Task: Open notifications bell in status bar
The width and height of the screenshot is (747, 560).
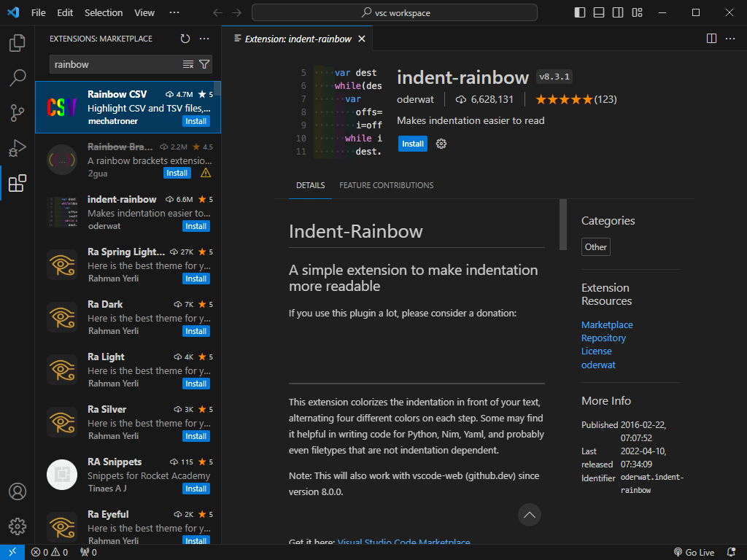Action: click(731, 553)
